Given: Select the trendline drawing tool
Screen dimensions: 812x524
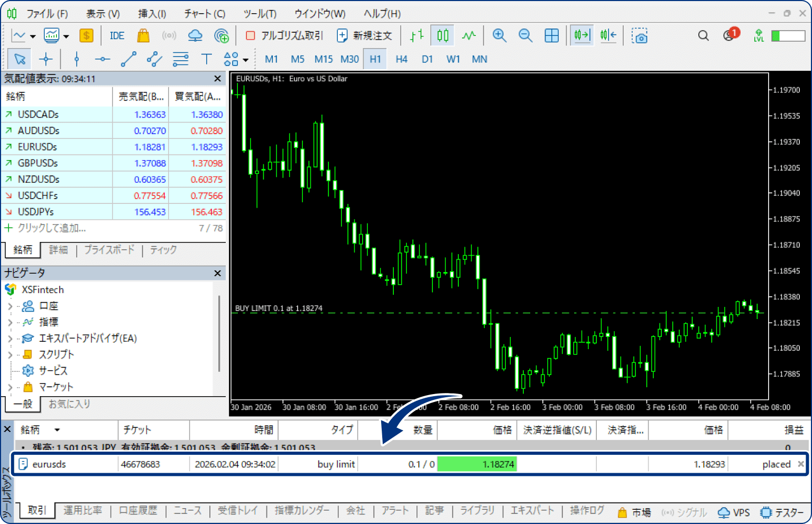Looking at the screenshot, I should point(128,59).
